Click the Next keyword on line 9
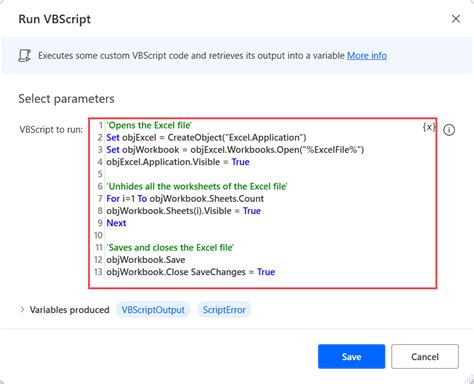 [x=116, y=223]
